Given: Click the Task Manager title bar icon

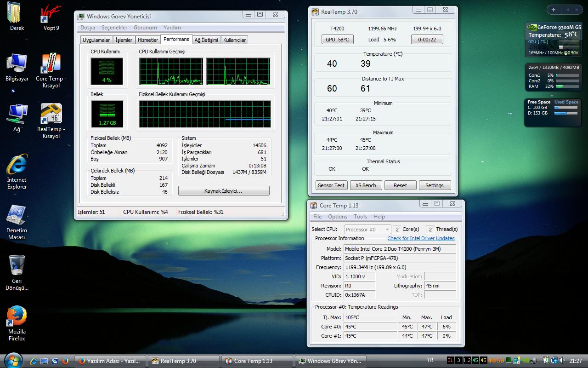Looking at the screenshot, I should click(81, 16).
